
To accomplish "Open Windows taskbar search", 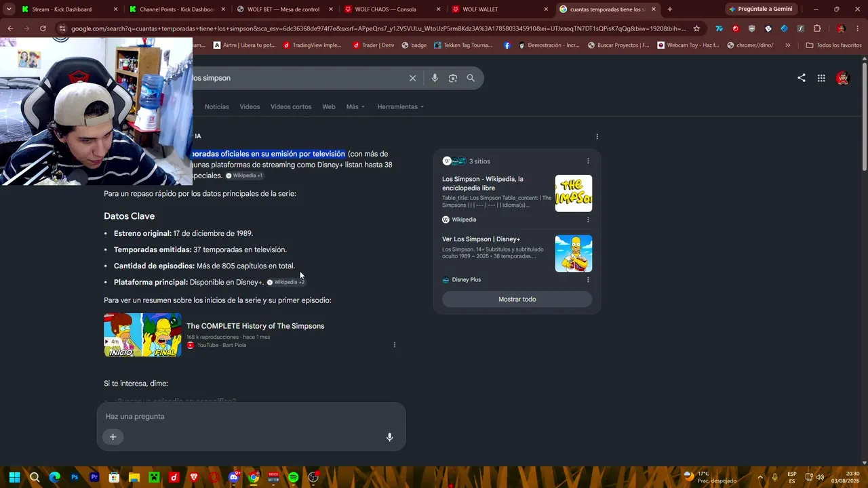I will pos(35,477).
